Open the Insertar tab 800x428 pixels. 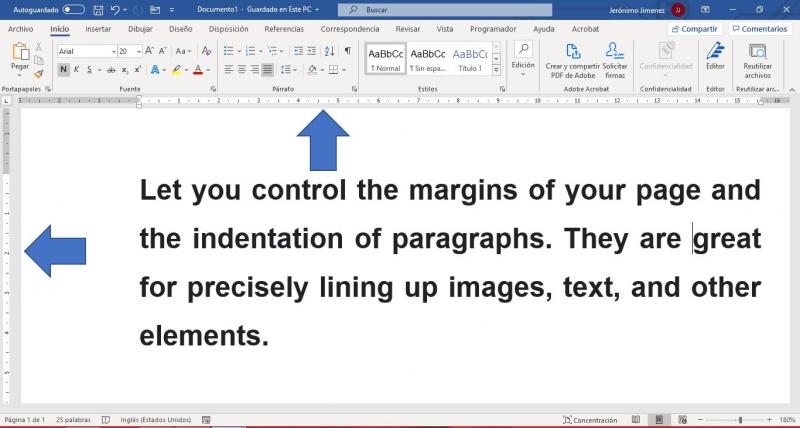coord(98,29)
